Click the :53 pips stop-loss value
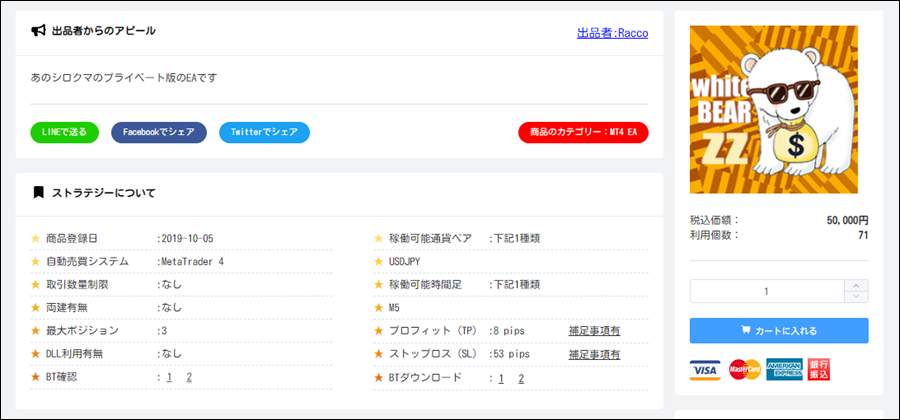The height and width of the screenshot is (420, 900). [509, 354]
